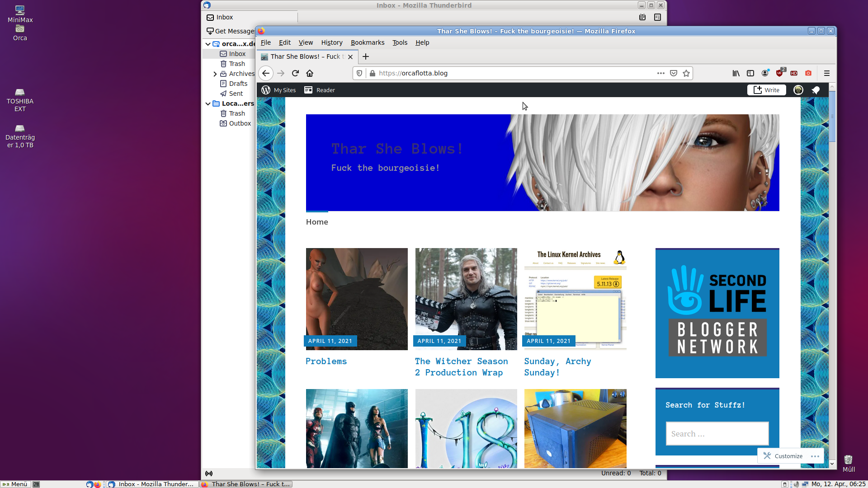Image resolution: width=868 pixels, height=488 pixels.
Task: Open the Bookmarks menu in Firefox
Action: [x=368, y=42]
